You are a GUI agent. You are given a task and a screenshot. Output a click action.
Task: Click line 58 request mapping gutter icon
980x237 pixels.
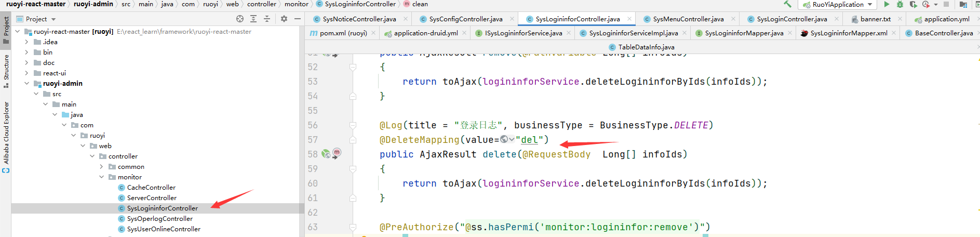point(337,152)
